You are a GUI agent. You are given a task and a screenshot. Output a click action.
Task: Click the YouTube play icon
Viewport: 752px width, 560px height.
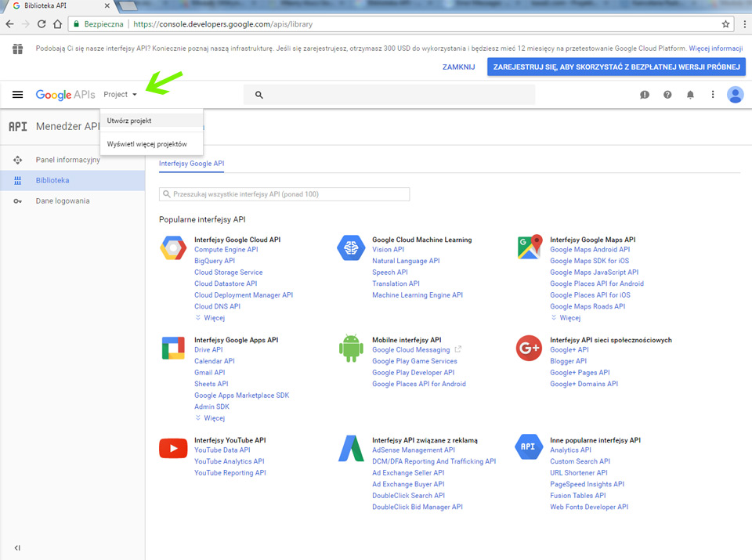(x=173, y=448)
